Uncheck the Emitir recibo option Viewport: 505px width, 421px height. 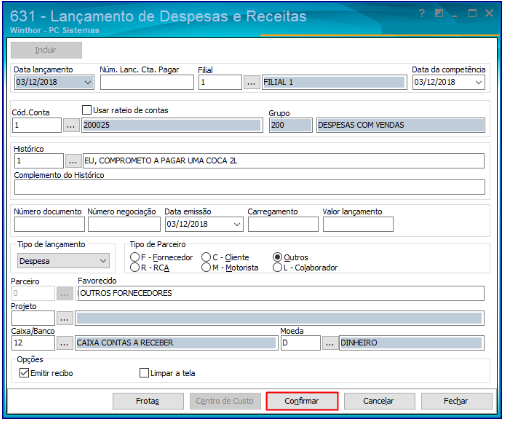click(x=24, y=373)
